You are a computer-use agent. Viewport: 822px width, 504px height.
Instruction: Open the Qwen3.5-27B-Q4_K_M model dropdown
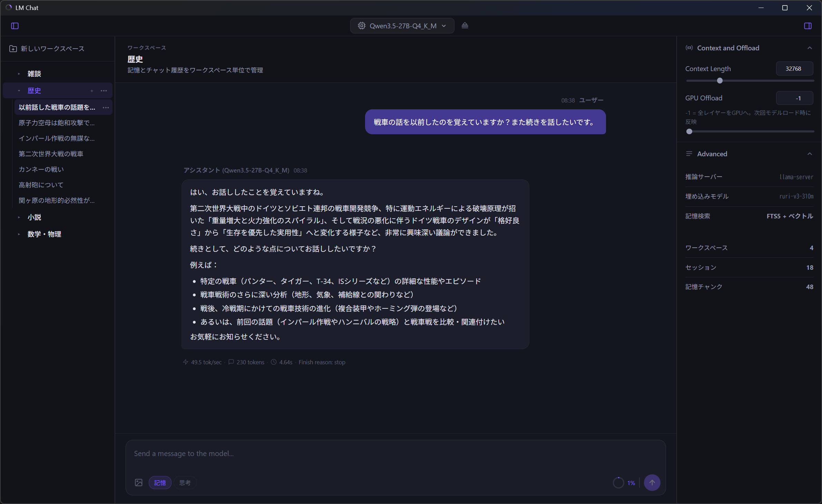coord(402,26)
